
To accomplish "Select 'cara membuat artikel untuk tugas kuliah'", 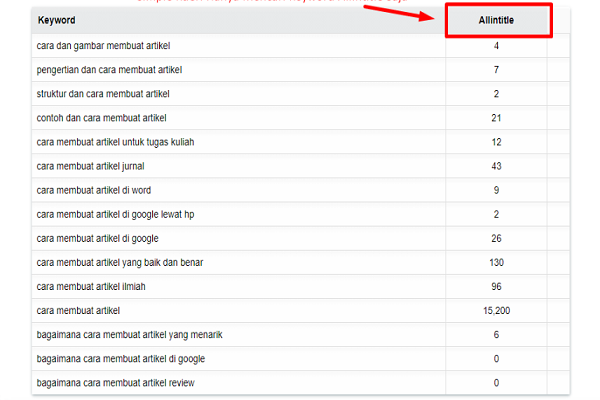I will [115, 142].
